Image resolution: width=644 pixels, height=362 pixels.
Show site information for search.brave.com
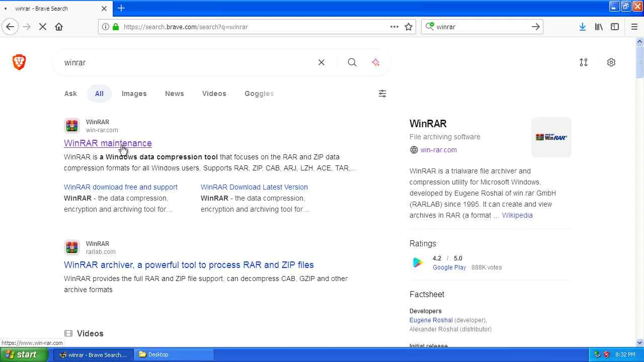(x=106, y=27)
